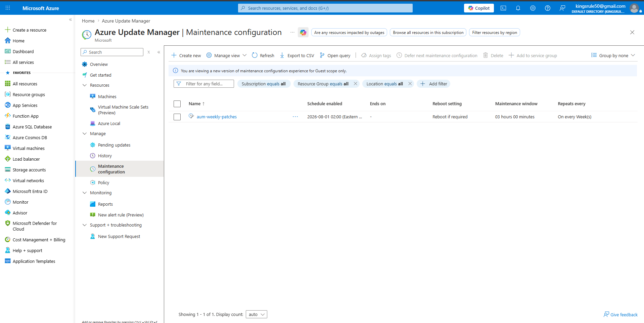Click the Filter for any field box
Image resolution: width=644 pixels, height=323 pixels.
pyautogui.click(x=204, y=84)
